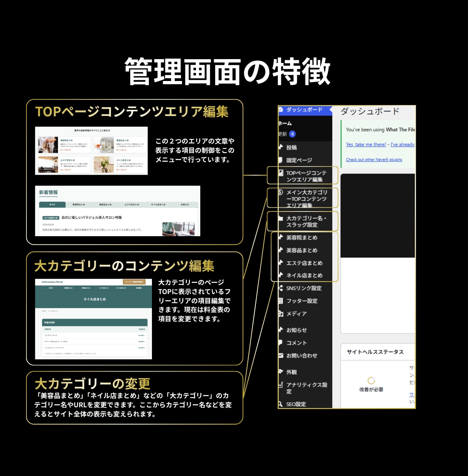Click the TOPページコンテンツエリア編集 sidebar icon

pyautogui.click(x=281, y=173)
